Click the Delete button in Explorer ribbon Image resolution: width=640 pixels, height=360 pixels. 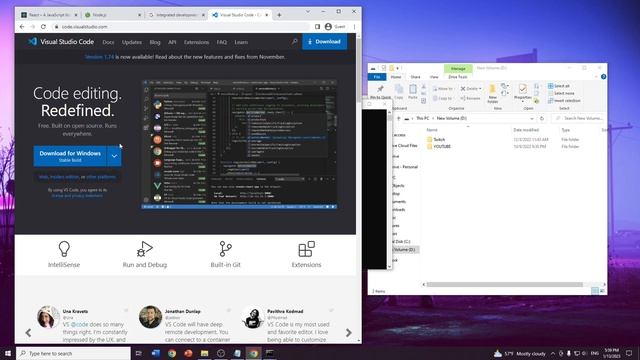[471, 89]
